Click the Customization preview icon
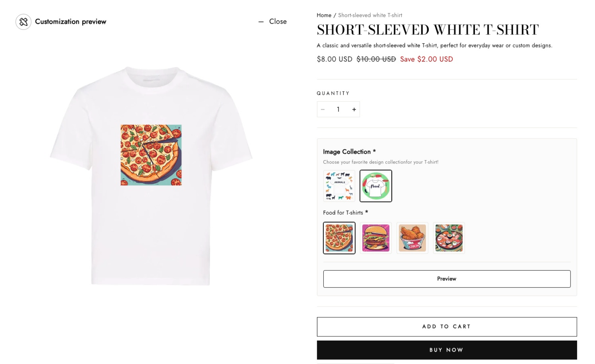Screen dimensions: 595x364 (23, 22)
